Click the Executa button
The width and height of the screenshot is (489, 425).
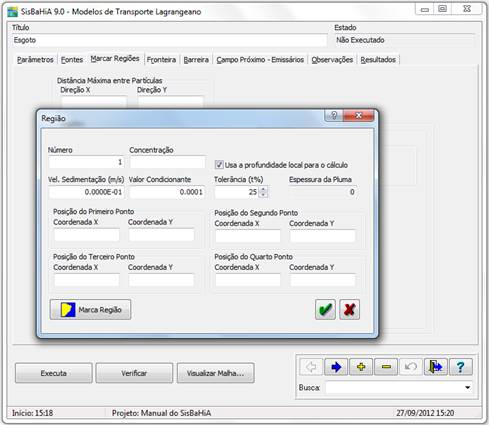pos(54,373)
